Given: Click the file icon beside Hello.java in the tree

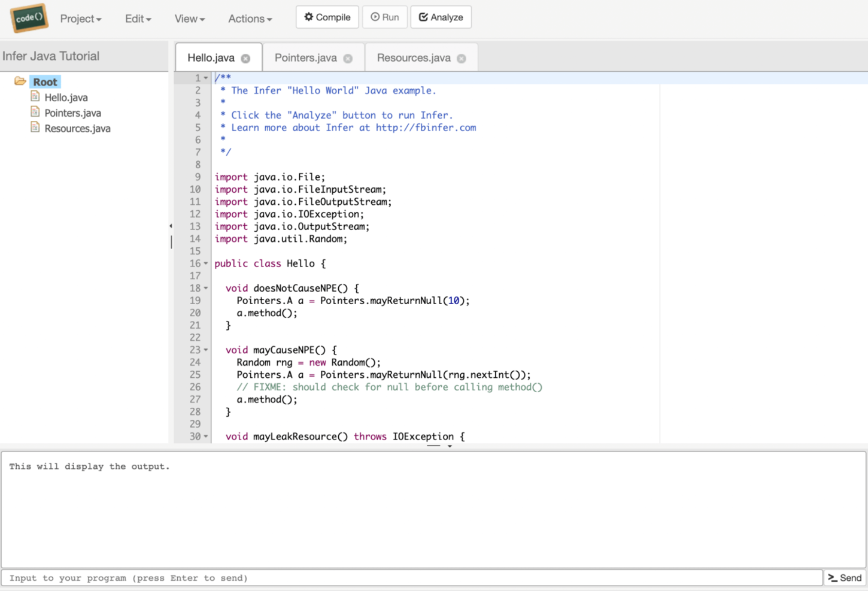Looking at the screenshot, I should 35,96.
